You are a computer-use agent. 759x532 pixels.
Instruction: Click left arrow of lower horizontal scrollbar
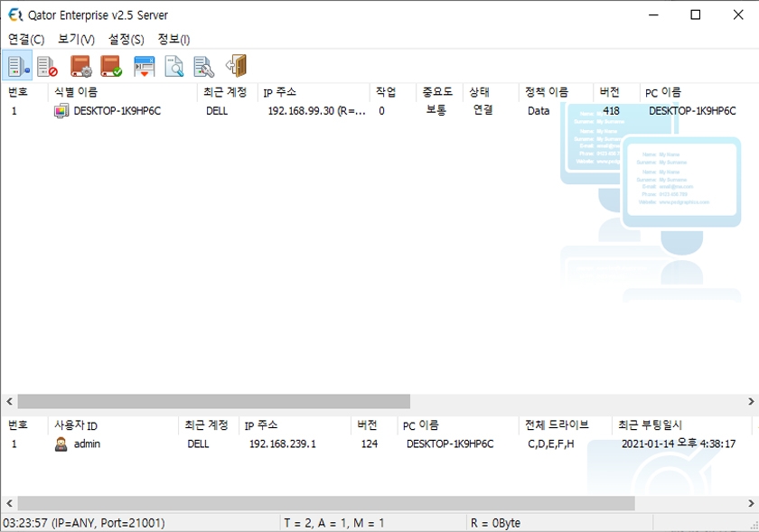tap(9, 503)
